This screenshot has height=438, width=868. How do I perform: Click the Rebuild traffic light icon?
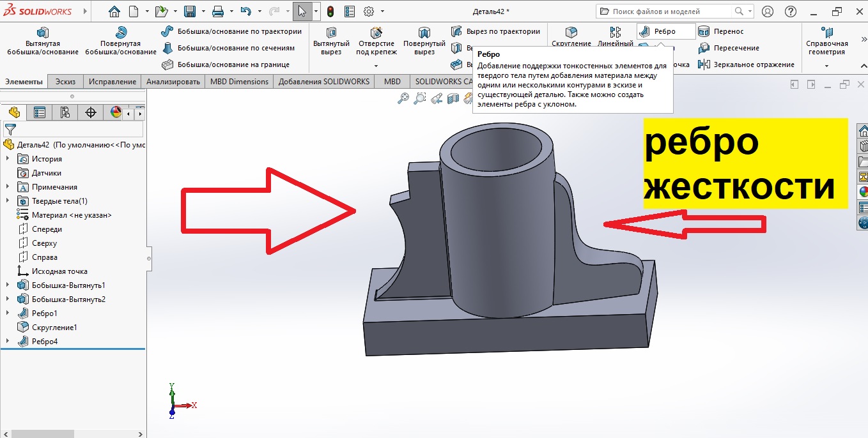click(x=330, y=11)
